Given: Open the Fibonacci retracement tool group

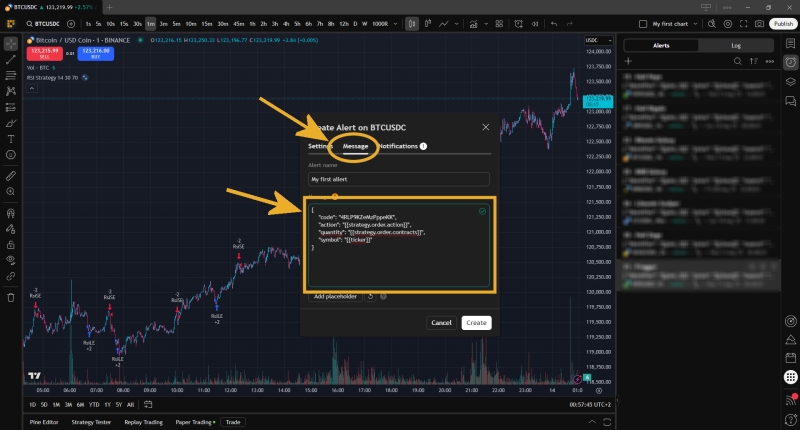Looking at the screenshot, I should point(11,75).
